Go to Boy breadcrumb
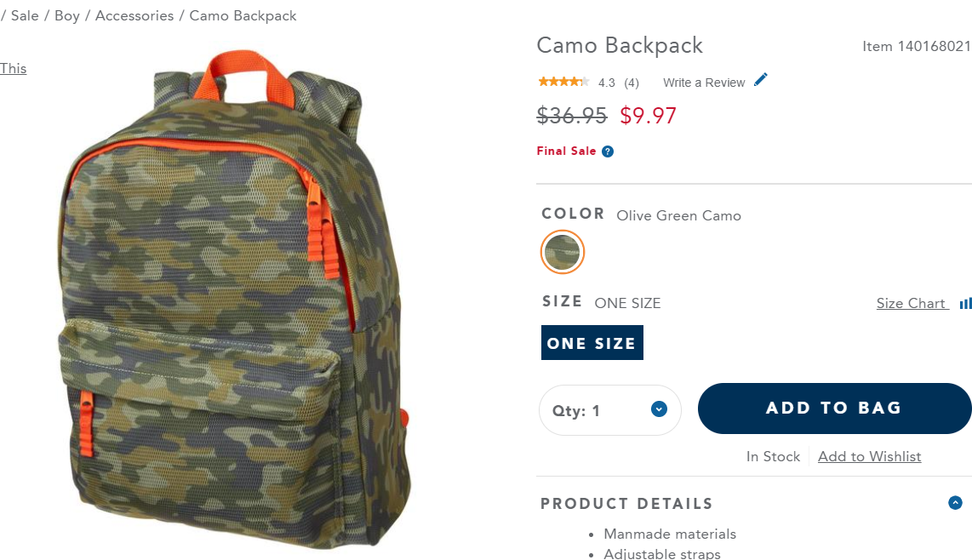This screenshot has height=560, width=972. click(67, 15)
